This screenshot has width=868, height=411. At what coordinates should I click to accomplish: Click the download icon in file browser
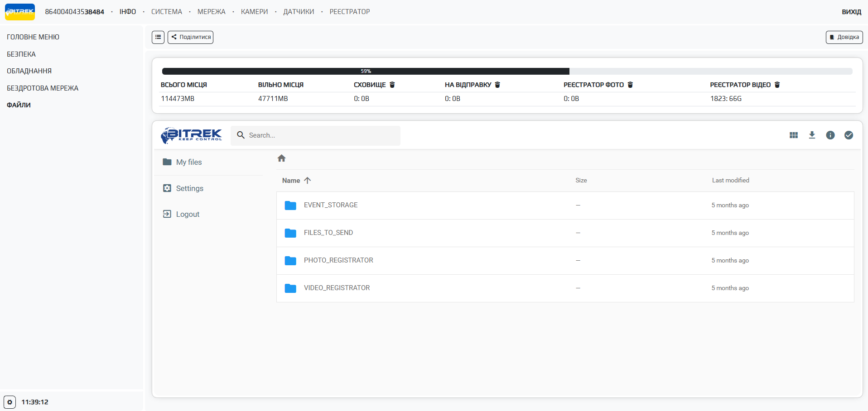[812, 135]
